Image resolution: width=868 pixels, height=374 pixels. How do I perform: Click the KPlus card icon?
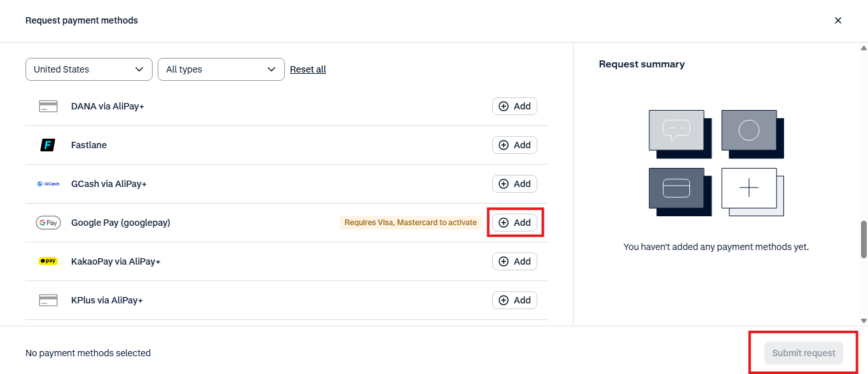point(48,300)
